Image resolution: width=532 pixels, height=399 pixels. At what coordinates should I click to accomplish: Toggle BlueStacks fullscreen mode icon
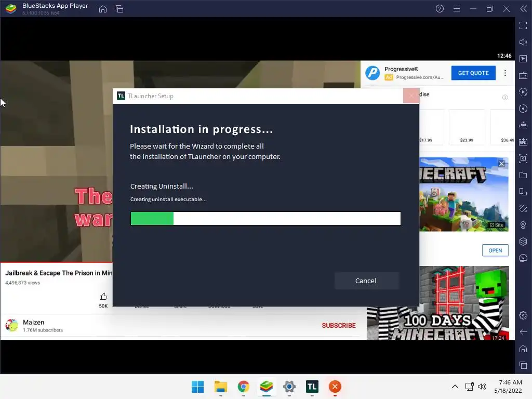(523, 25)
